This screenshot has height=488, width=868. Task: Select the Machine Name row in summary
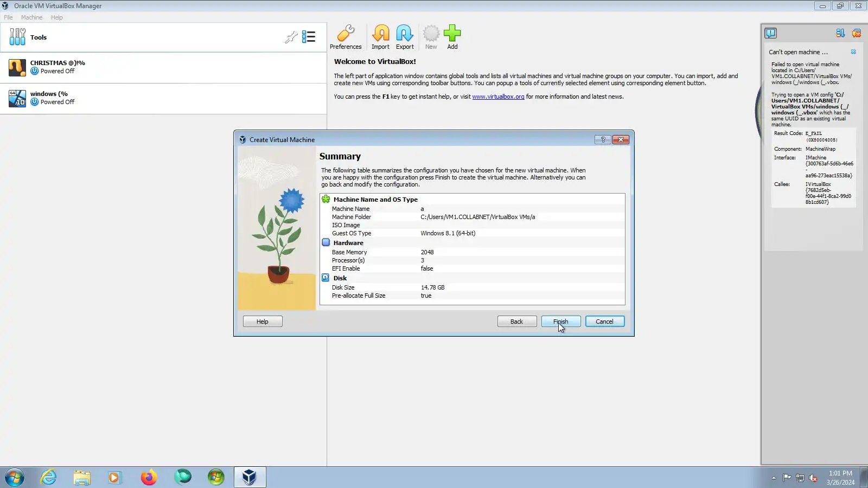pos(473,209)
